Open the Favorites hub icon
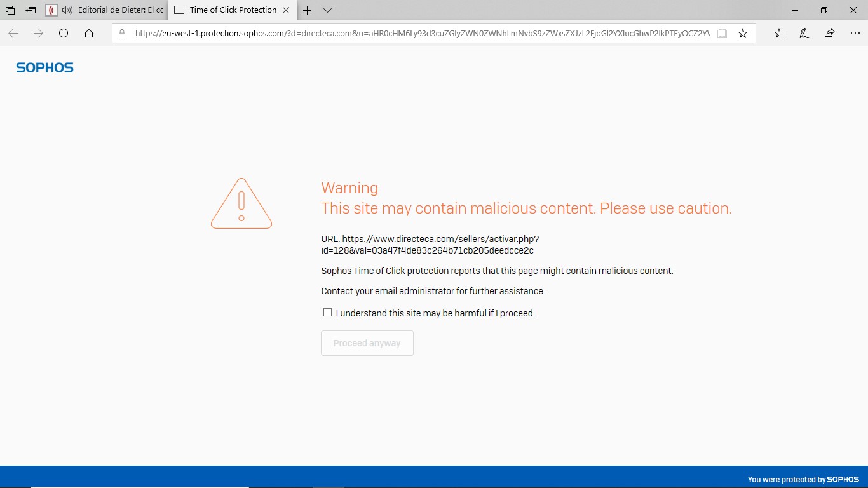 tap(779, 33)
